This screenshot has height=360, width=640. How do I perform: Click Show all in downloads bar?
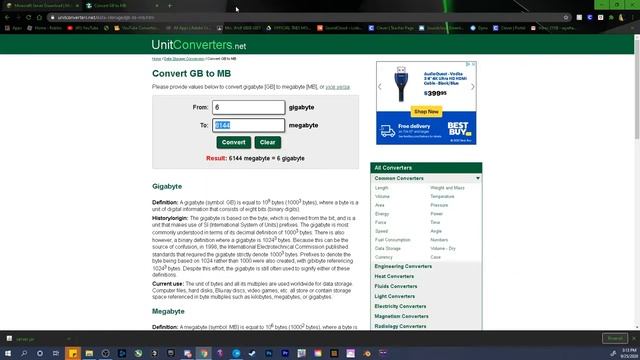(615, 338)
